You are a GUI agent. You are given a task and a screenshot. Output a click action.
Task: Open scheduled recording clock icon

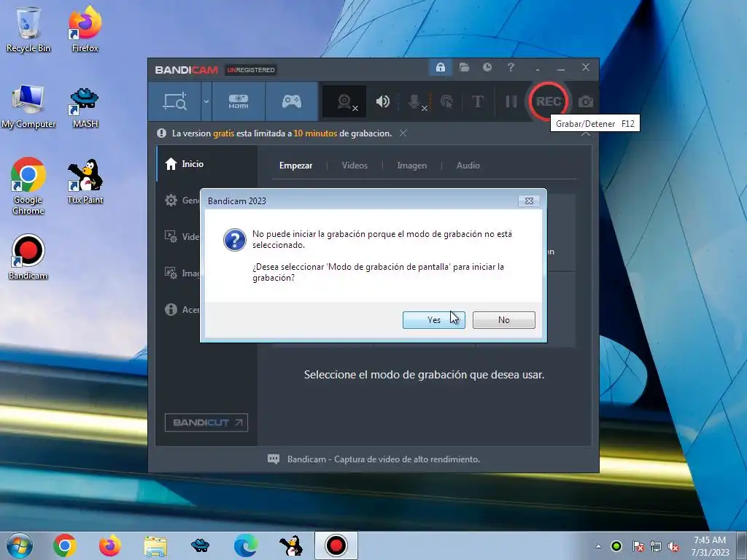pyautogui.click(x=487, y=68)
